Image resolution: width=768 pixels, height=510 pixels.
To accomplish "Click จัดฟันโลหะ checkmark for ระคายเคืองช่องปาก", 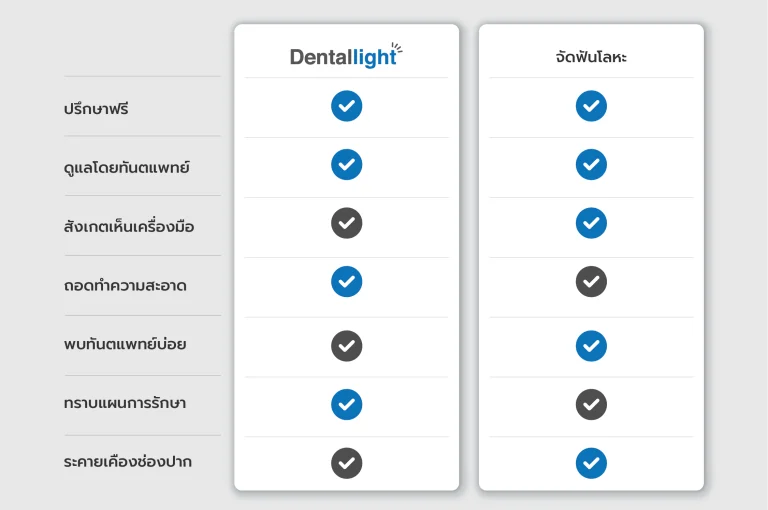I will (591, 463).
